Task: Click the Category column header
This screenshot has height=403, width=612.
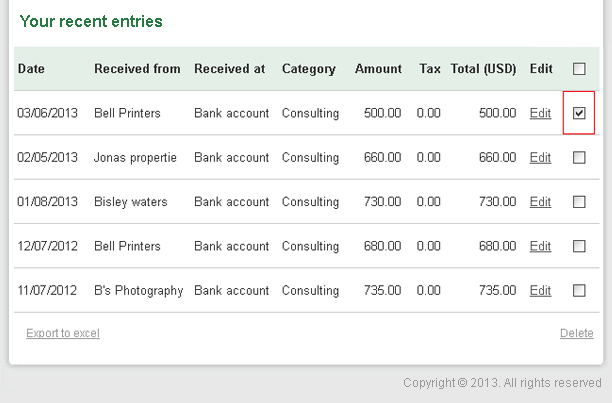Action: tap(309, 69)
